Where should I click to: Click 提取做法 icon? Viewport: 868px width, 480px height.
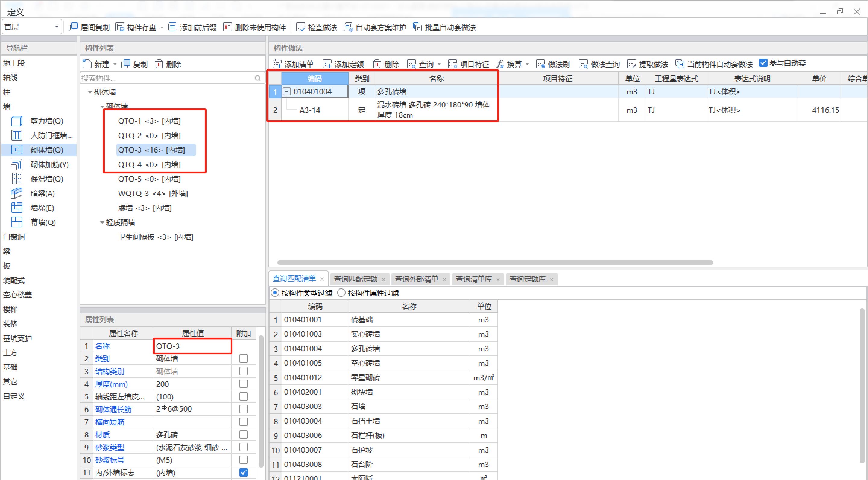click(x=632, y=64)
